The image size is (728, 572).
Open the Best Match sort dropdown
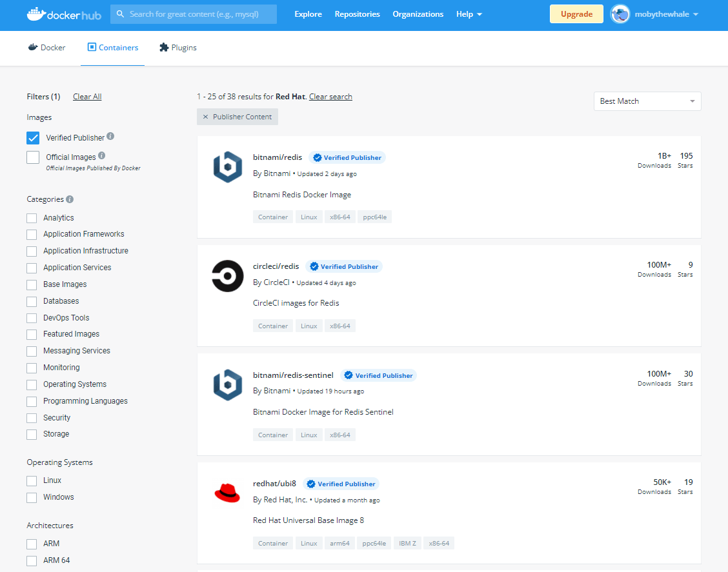click(647, 101)
